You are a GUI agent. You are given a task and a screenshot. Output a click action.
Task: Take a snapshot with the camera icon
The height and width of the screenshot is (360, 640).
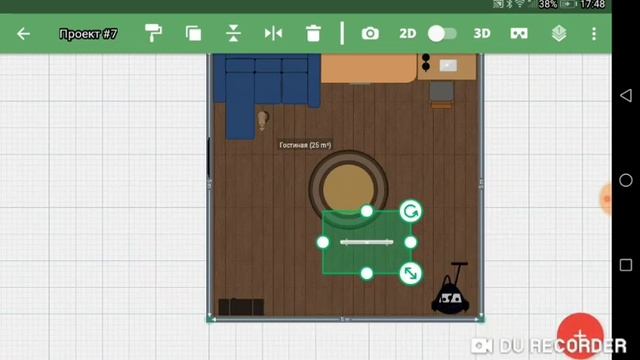tap(370, 33)
